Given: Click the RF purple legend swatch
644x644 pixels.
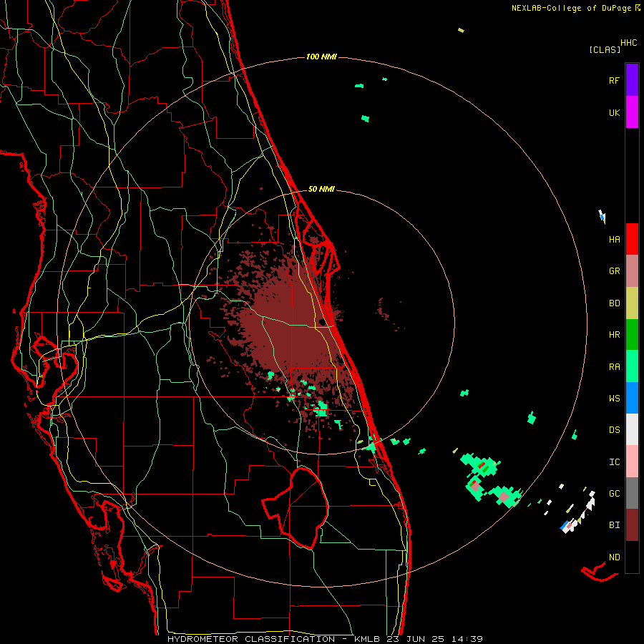Looking at the screenshot, I should [x=632, y=80].
